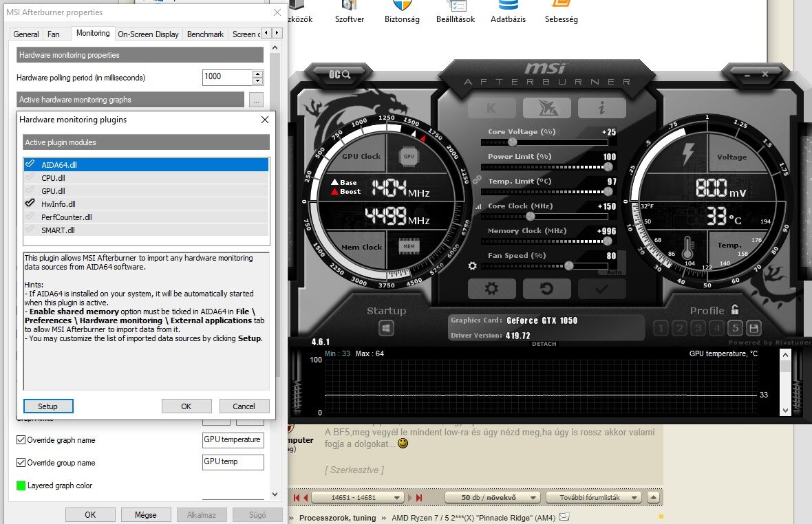The image size is (812, 524).
Task: Toggle AIDA64.dll plugin checkbox
Action: pos(30,164)
